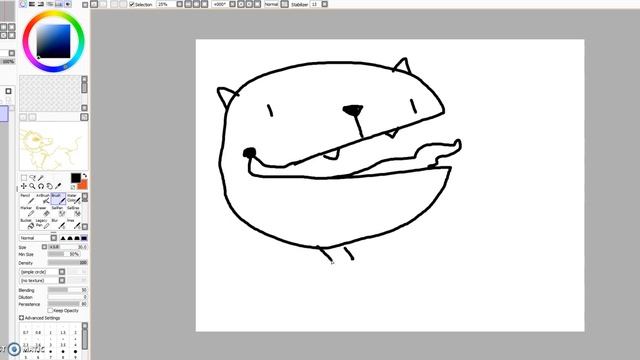Click the foreground black color swatch

click(x=76, y=178)
